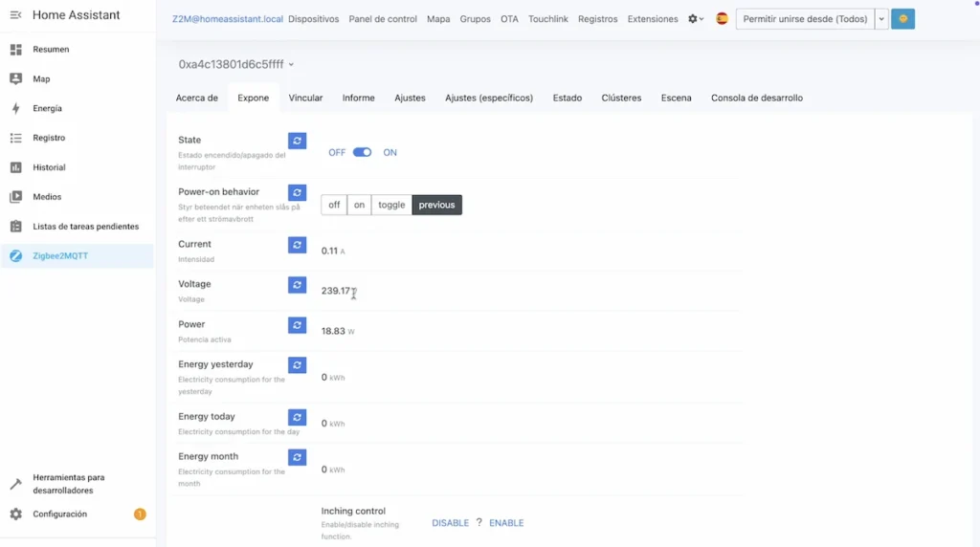Open Medios media icon in sidebar
The height and width of the screenshot is (547, 980).
point(15,197)
